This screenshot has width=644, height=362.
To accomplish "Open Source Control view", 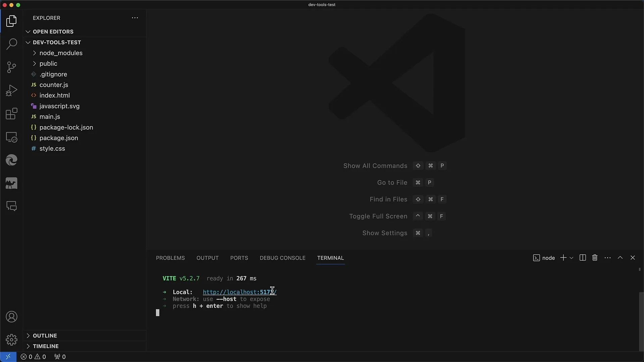I will [x=11, y=67].
